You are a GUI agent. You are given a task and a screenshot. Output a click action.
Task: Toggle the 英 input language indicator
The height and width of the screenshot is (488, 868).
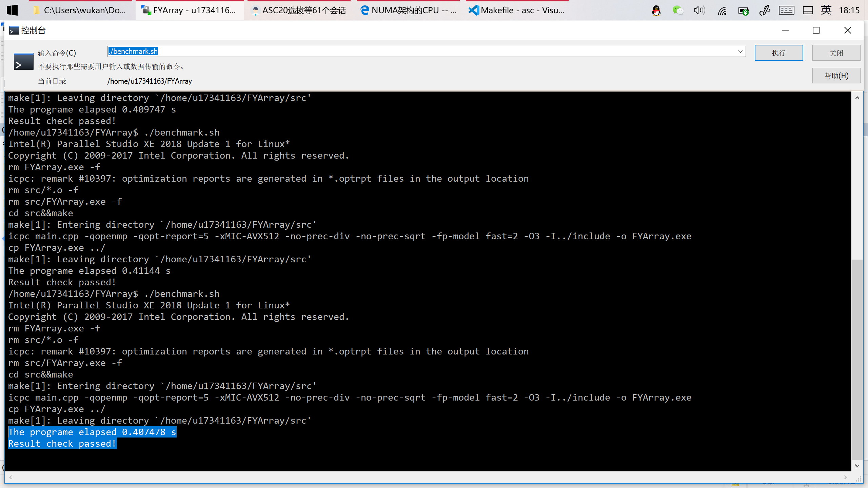pyautogui.click(x=826, y=10)
